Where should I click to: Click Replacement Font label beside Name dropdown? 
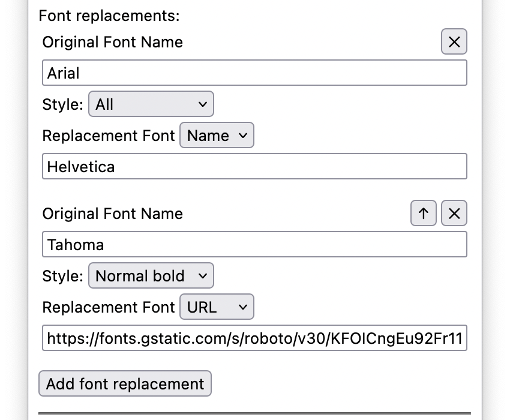click(x=109, y=136)
